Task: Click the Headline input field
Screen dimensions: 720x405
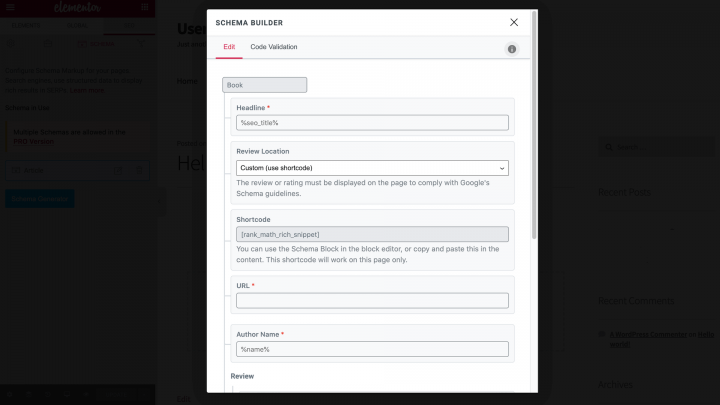Action: (372, 123)
